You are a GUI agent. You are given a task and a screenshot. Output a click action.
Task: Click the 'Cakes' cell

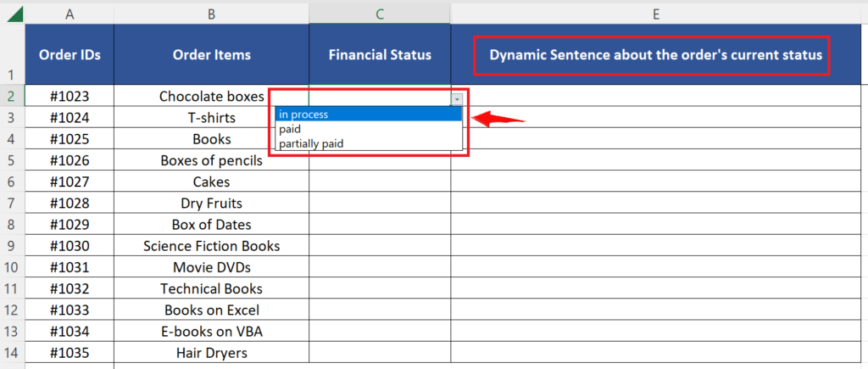click(211, 182)
